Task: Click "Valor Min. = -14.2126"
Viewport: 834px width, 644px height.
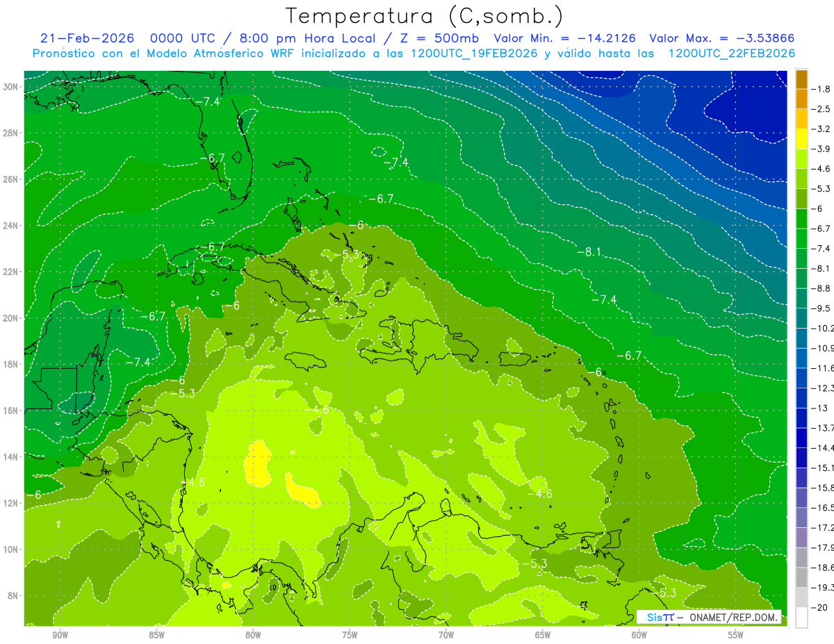Action: (x=564, y=39)
